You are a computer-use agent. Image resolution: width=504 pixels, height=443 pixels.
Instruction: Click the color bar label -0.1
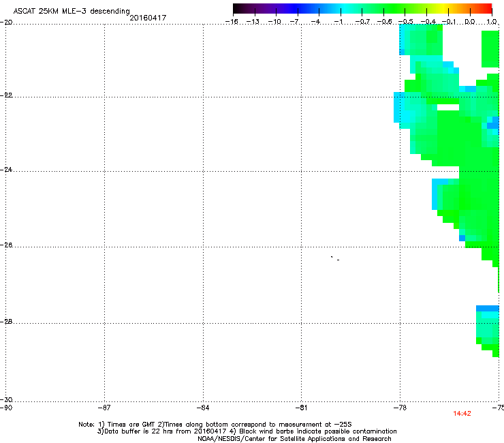[449, 22]
